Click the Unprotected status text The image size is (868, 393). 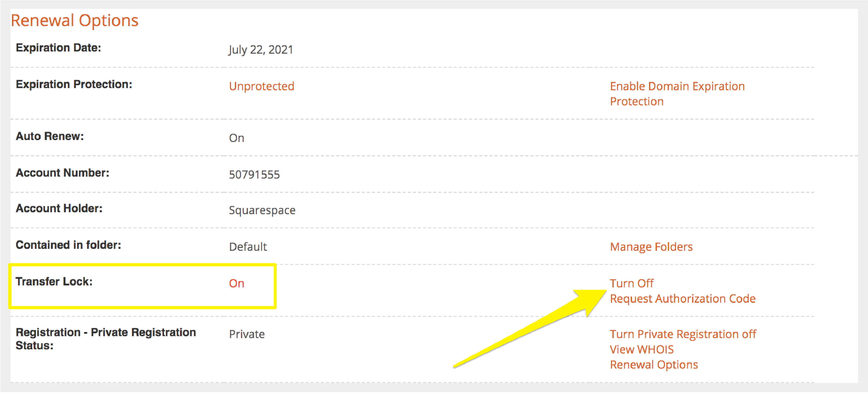click(261, 86)
